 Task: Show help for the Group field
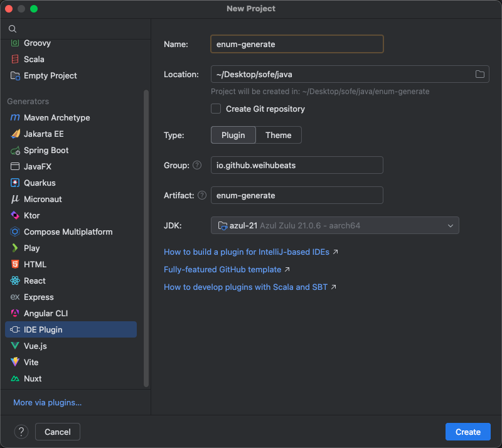point(197,165)
